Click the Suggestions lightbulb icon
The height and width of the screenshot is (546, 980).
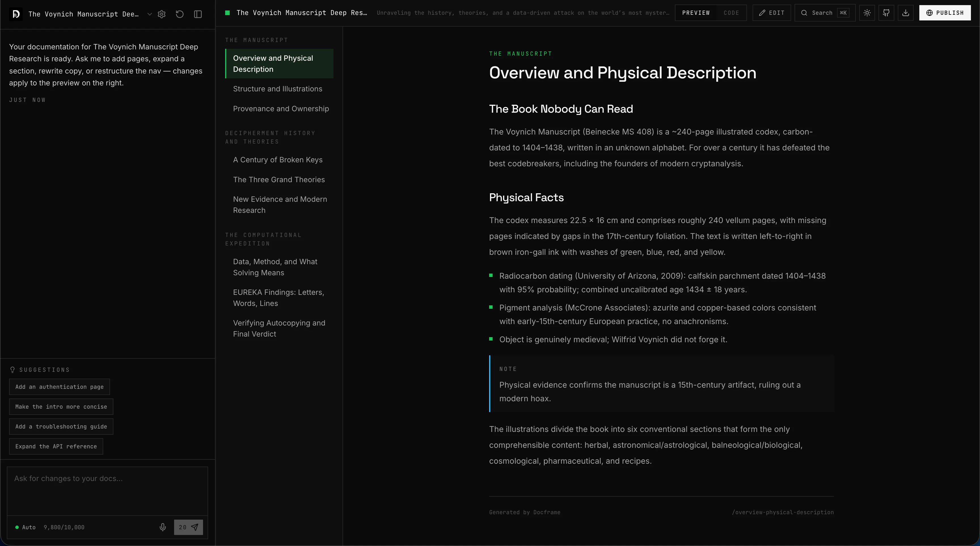12,370
